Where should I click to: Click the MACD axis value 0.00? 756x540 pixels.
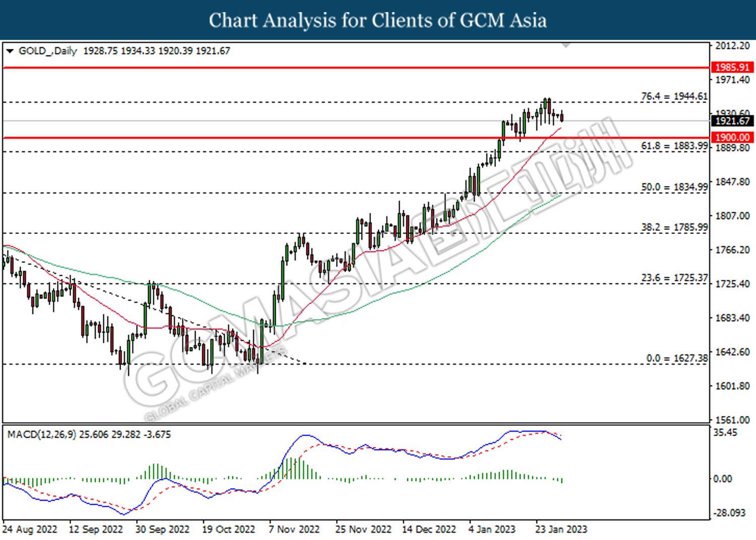click(x=723, y=478)
